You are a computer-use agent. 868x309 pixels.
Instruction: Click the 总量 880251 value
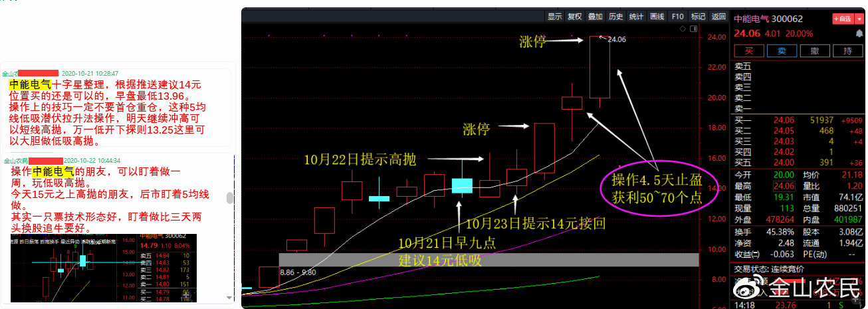pyautogui.click(x=848, y=209)
